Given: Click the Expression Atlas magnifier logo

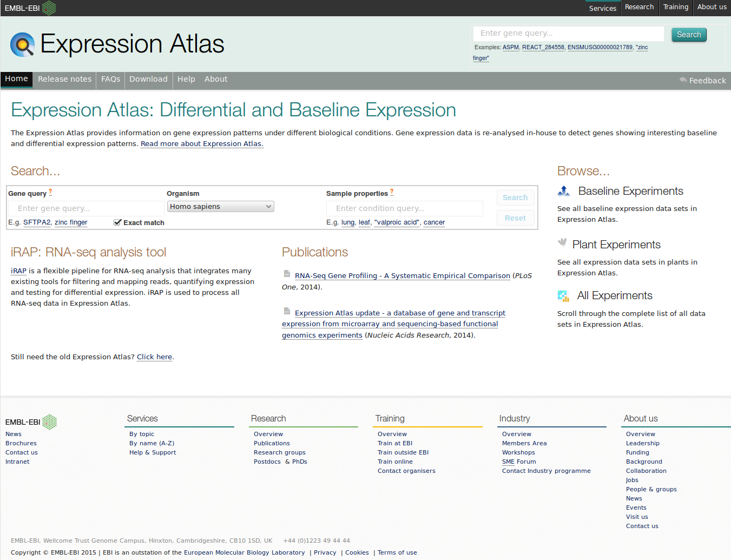Looking at the screenshot, I should tap(22, 44).
